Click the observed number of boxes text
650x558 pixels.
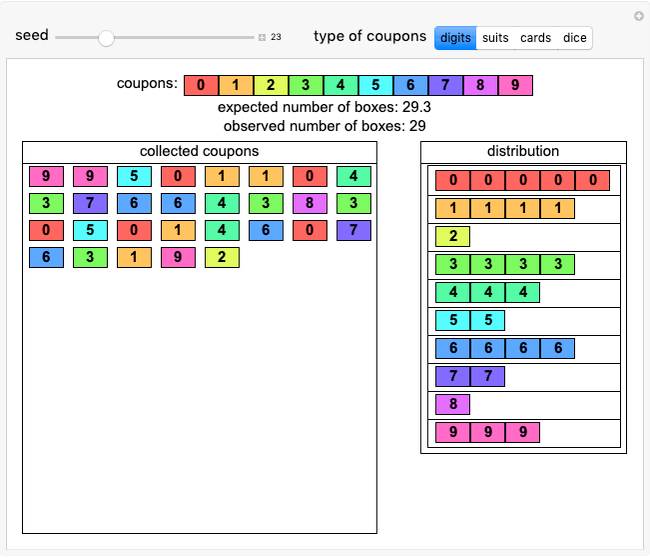[324, 126]
